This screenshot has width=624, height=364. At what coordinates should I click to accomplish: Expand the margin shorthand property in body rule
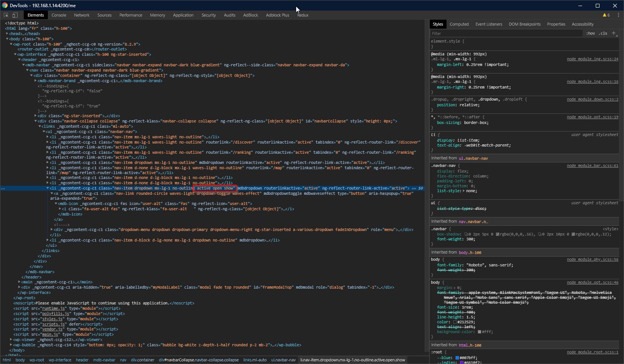[x=456, y=288]
